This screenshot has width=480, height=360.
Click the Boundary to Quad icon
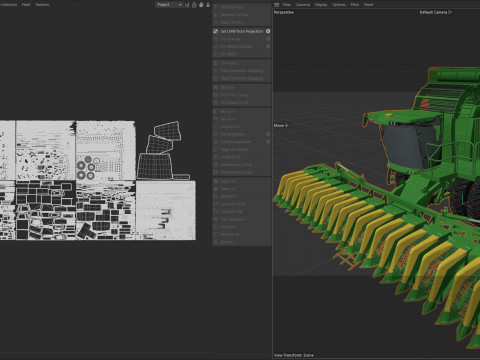click(x=216, y=172)
